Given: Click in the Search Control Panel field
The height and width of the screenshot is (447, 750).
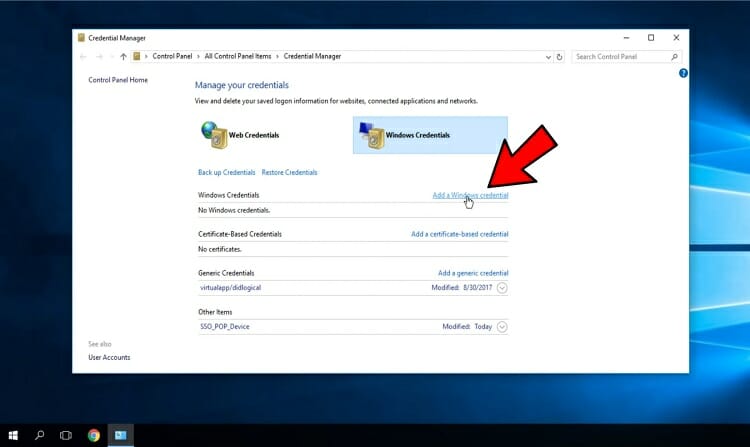Looking at the screenshot, I should tap(620, 57).
